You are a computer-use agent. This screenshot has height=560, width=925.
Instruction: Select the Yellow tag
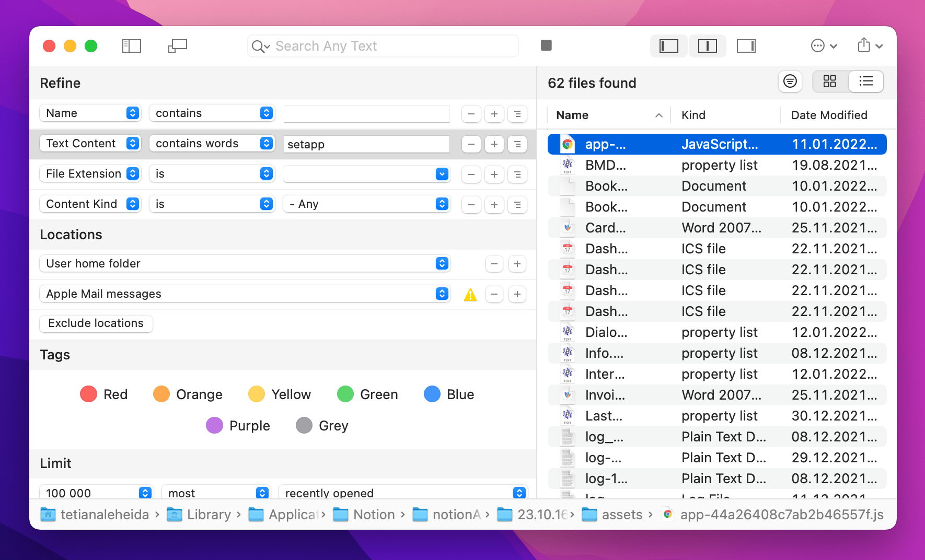(x=280, y=394)
